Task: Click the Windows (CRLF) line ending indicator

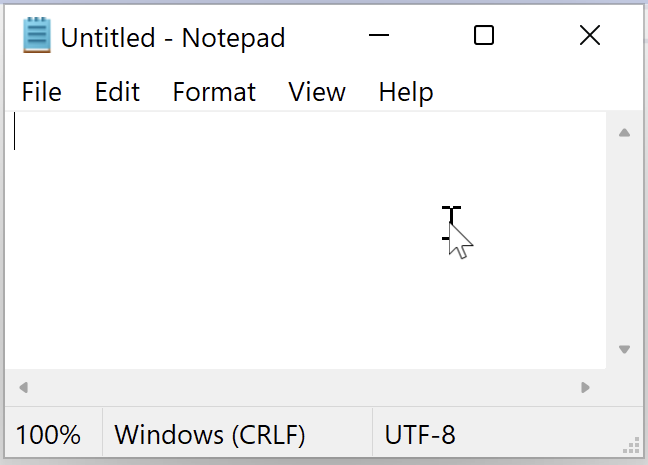Action: 210,435
